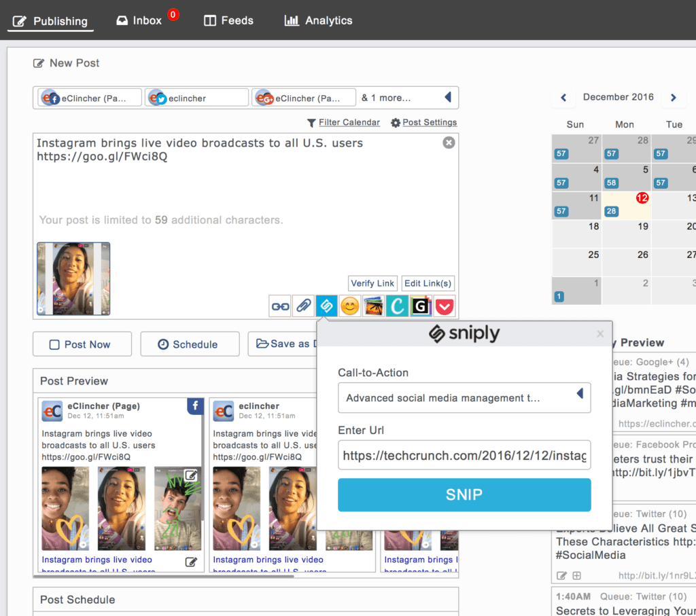Click the link chain icon in composer toolbar
696x616 pixels.
click(x=280, y=306)
